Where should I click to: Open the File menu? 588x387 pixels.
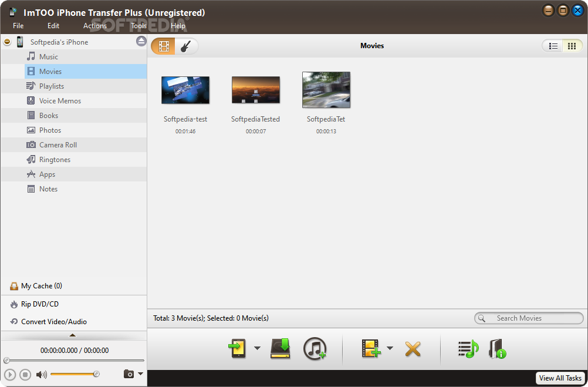[x=18, y=25]
